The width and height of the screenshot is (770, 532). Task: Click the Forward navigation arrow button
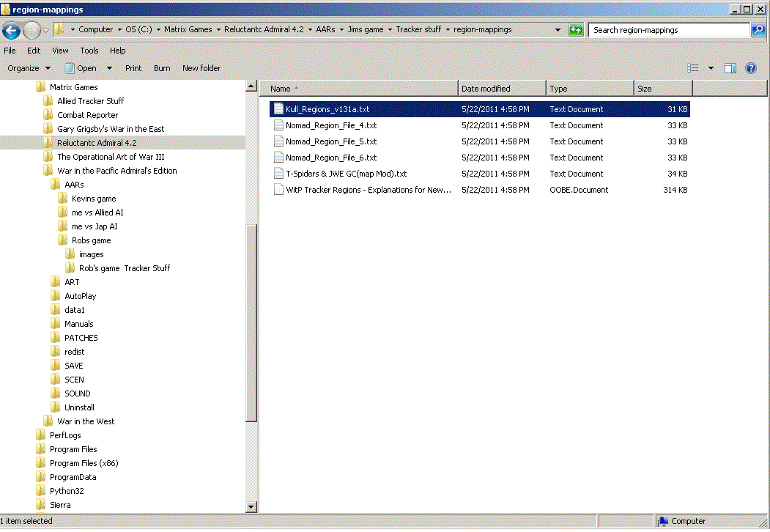click(32, 31)
